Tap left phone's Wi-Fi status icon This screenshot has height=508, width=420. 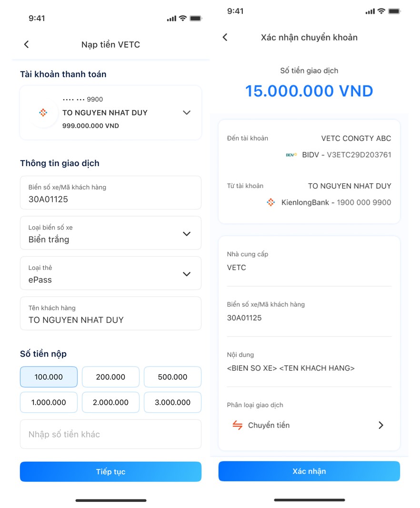pos(183,18)
